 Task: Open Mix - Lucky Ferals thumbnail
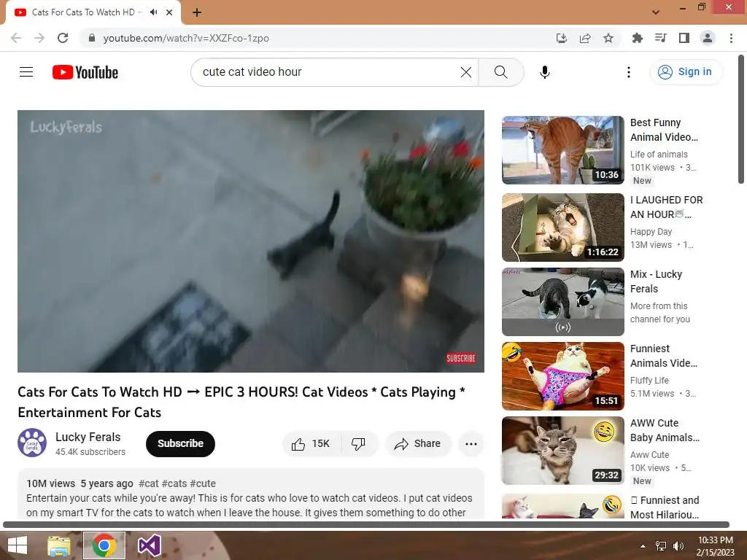562,301
